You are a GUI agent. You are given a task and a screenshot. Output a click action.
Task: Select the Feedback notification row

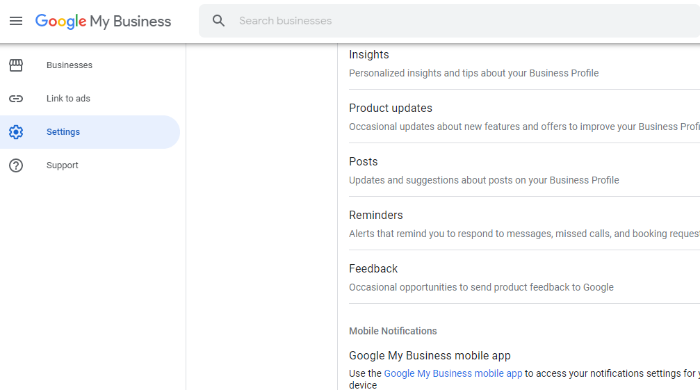click(524, 278)
